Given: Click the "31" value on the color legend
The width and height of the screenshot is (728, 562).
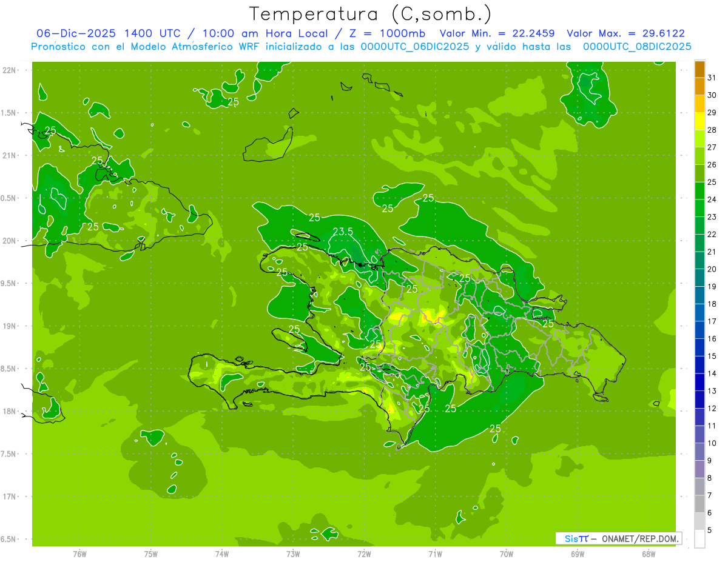Looking at the screenshot, I should click(712, 78).
